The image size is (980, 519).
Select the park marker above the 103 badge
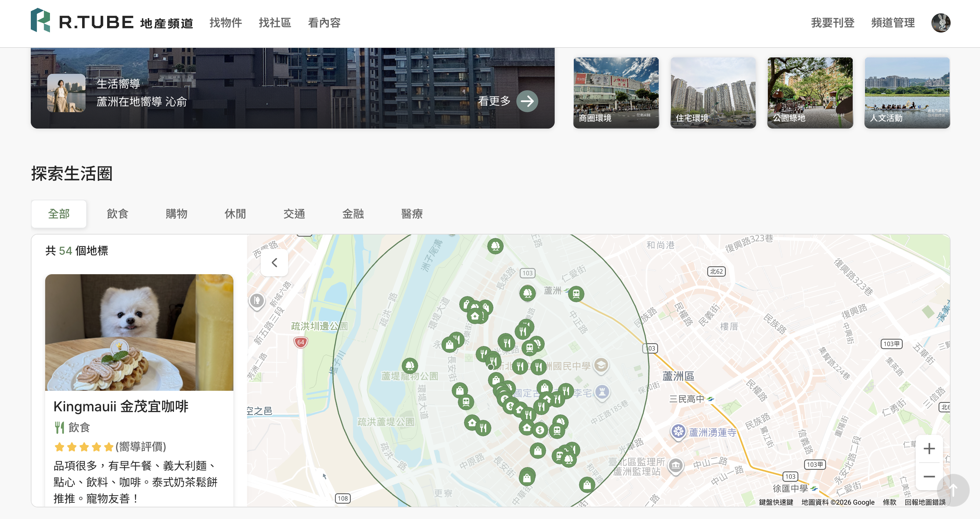[x=495, y=246]
